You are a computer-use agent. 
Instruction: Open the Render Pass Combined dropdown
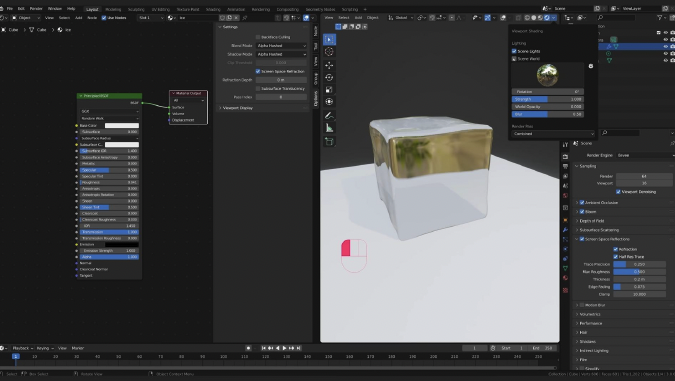[553, 134]
